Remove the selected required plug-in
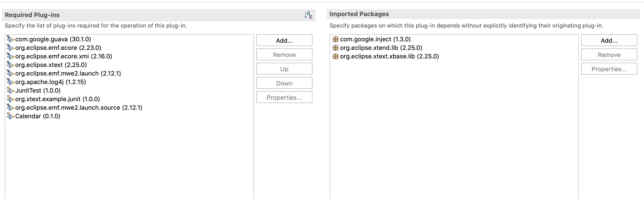 (x=284, y=54)
